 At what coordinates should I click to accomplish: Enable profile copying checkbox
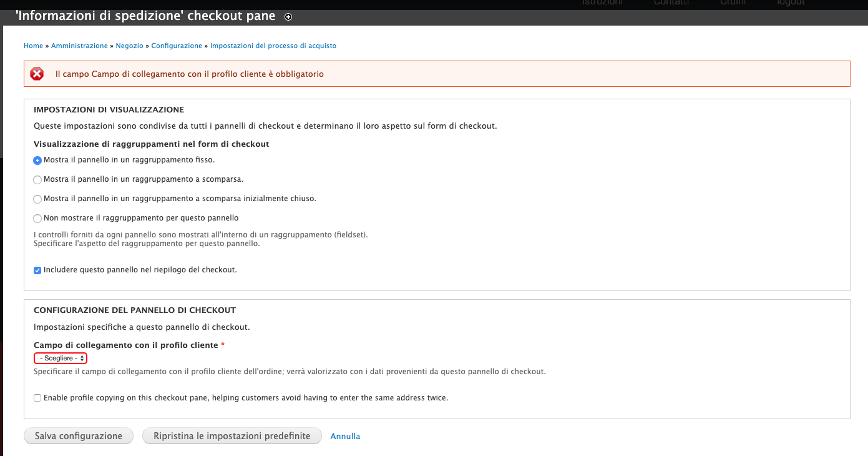(37, 398)
